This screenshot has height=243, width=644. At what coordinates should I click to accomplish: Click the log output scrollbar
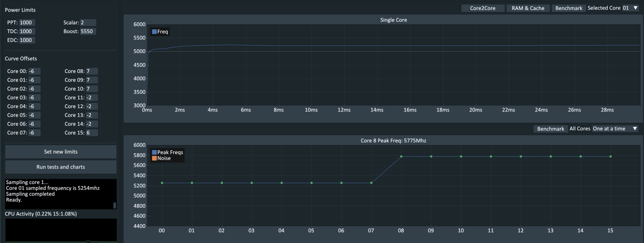(x=114, y=205)
